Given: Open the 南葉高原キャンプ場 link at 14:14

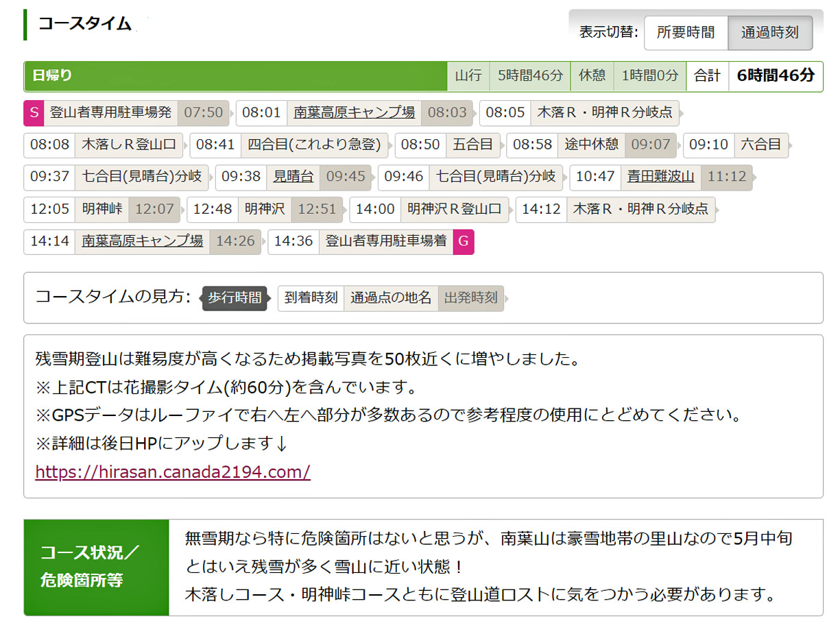Looking at the screenshot, I should tap(142, 241).
